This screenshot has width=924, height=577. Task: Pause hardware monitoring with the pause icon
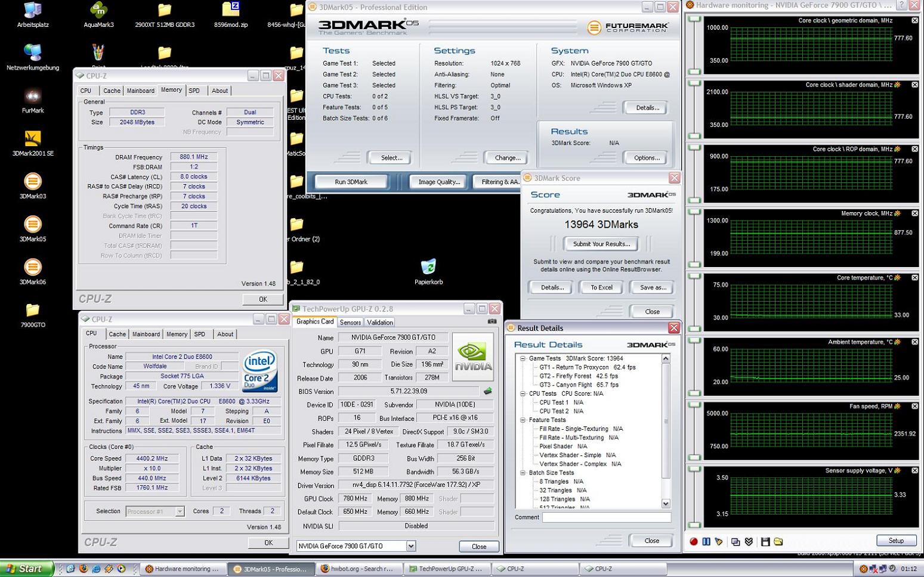click(706, 541)
